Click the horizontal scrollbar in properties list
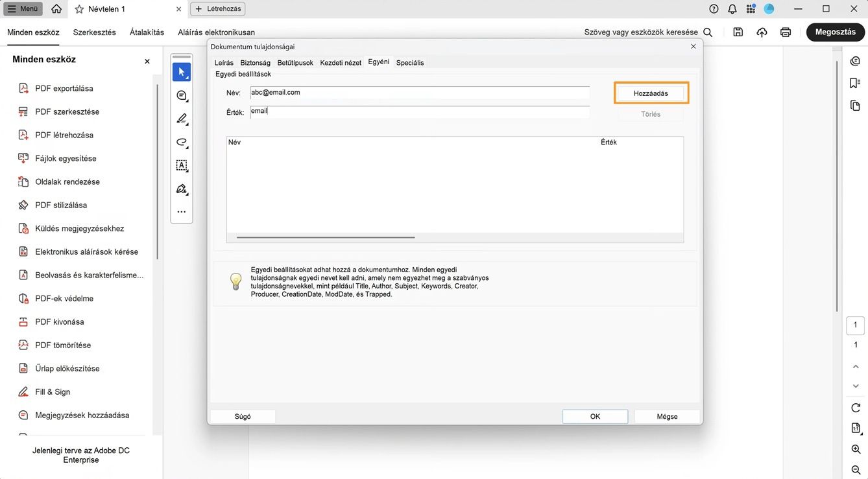 326,237
